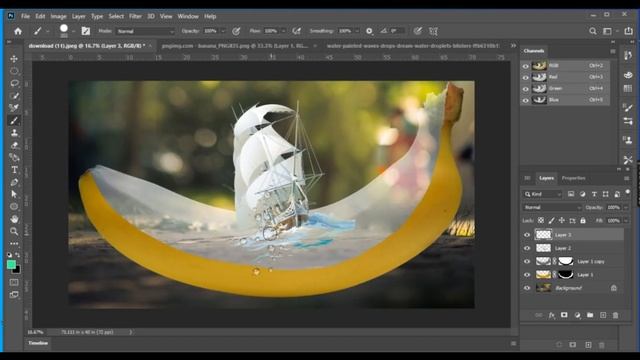Expand the options bar Opacity slider arrow
640x360 pixels.
pyautogui.click(x=223, y=31)
